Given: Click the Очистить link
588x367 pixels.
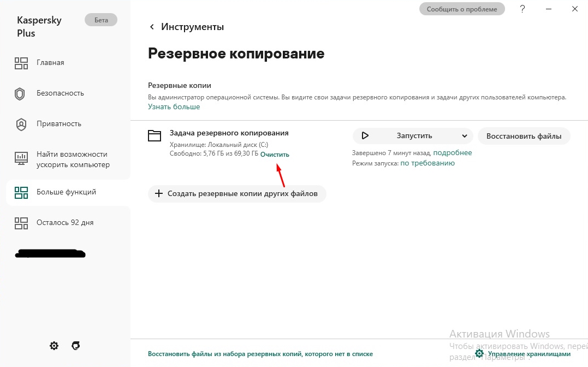Looking at the screenshot, I should coord(275,154).
